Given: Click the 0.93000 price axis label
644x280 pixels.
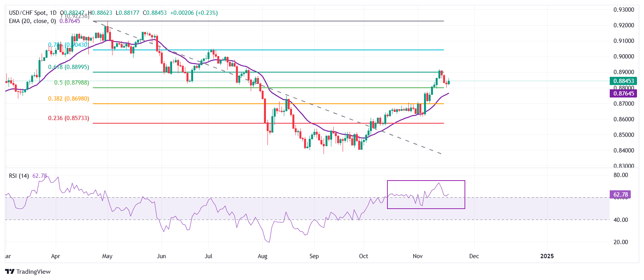Looking at the screenshot, I should [x=624, y=10].
